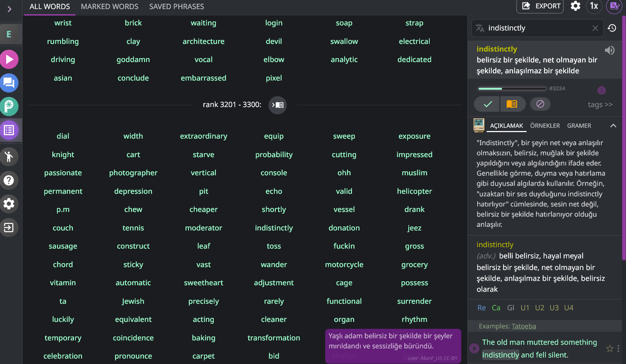626x364 pixels.
Task: Expand the tags >> section
Action: pos(600,105)
